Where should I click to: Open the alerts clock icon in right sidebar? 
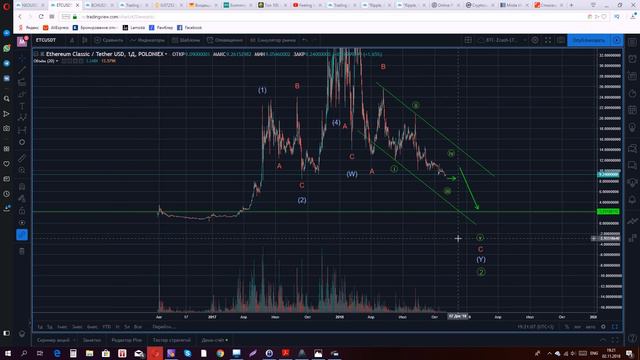632,59
